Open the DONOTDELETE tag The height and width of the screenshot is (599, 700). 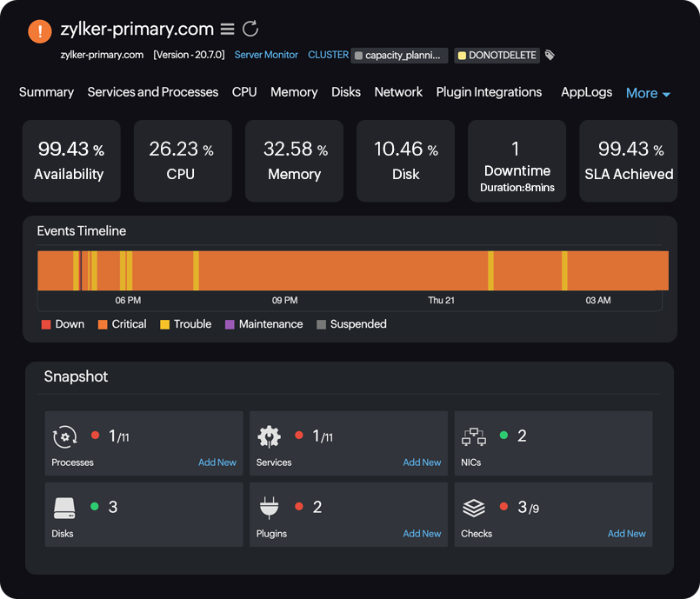pyautogui.click(x=497, y=54)
